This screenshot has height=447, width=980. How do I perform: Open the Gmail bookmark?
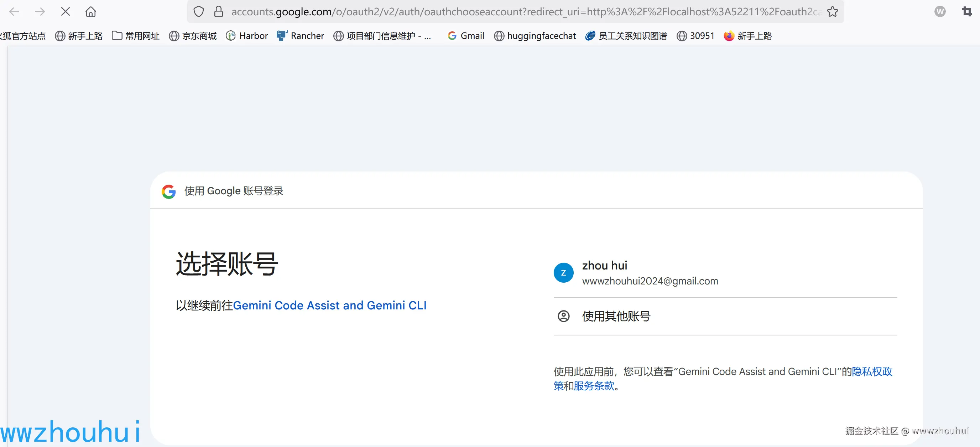tap(466, 36)
